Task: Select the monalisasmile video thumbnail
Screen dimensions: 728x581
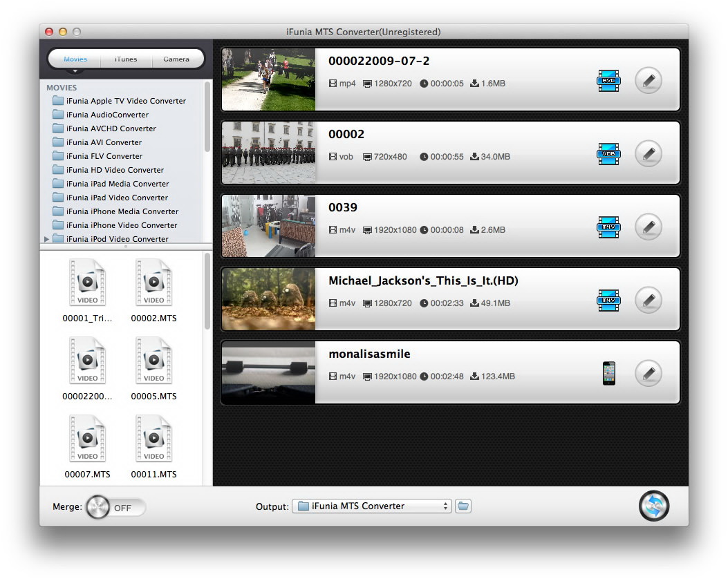Action: 268,372
